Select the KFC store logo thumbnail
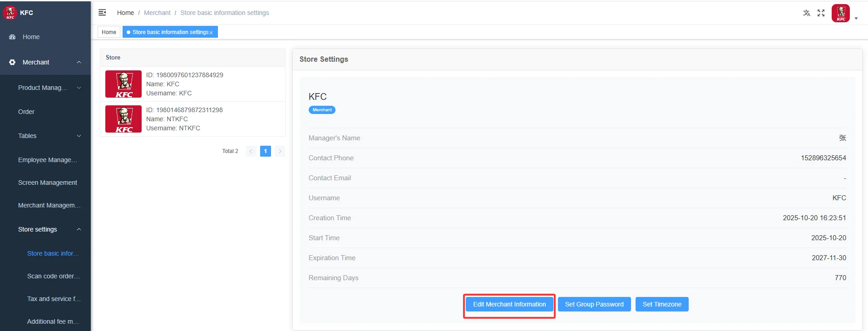 [x=123, y=84]
